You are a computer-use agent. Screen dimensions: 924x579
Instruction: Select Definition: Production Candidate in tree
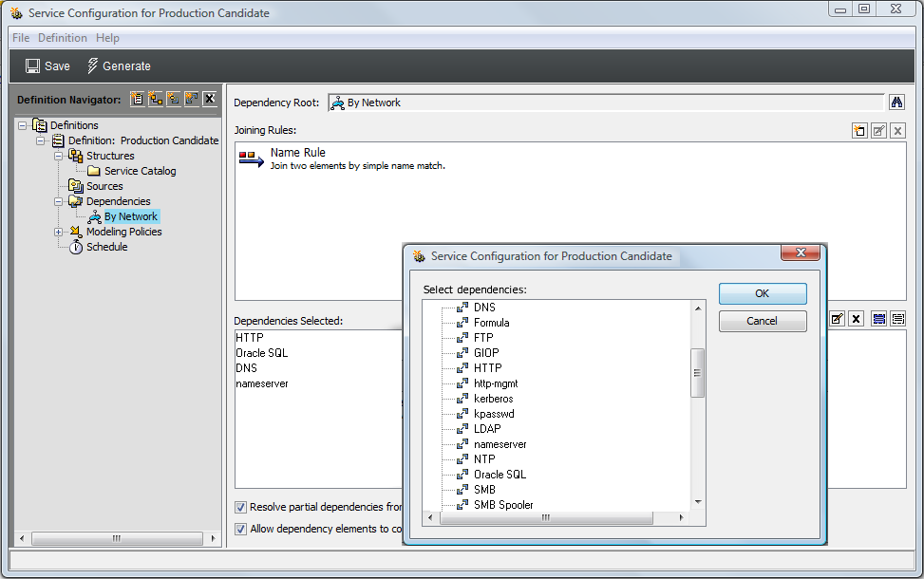tap(143, 140)
